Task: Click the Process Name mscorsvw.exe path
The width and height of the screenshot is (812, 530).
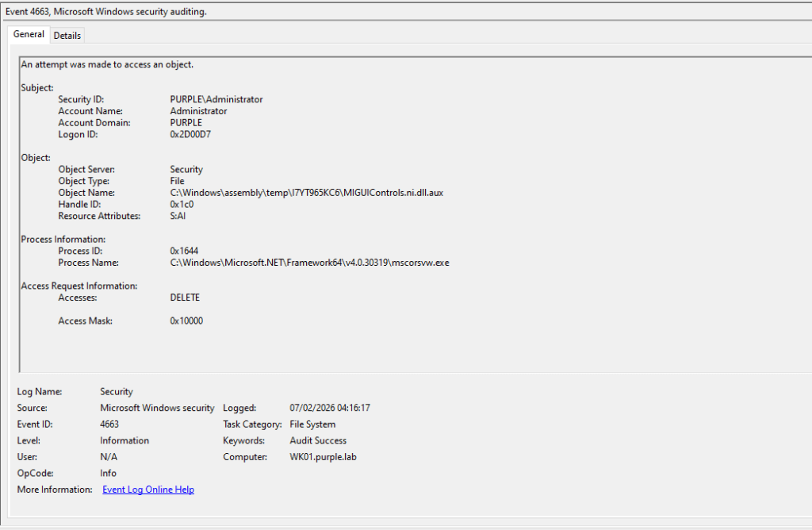Action: 309,263
